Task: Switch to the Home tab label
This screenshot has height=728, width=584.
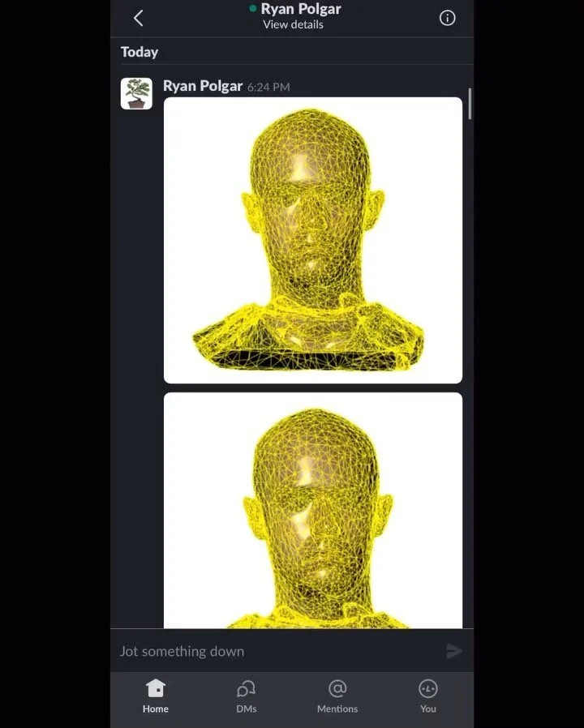Action: (156, 709)
